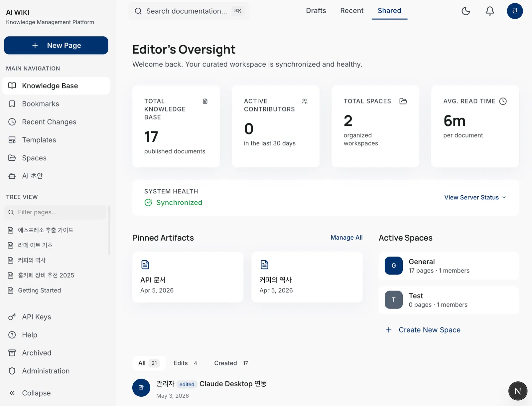This screenshot has height=406, width=532.
Task: Click the Total Spaces folder icon
Action: coord(403,101)
